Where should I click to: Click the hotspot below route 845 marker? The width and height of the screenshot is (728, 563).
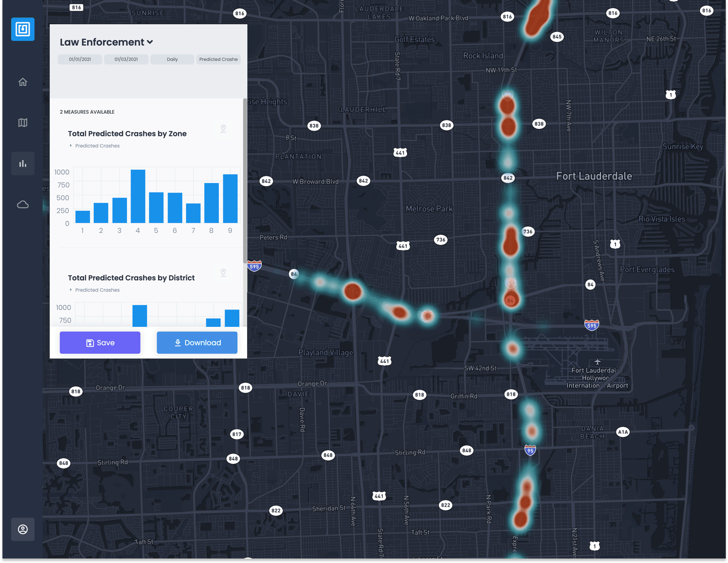[x=538, y=18]
